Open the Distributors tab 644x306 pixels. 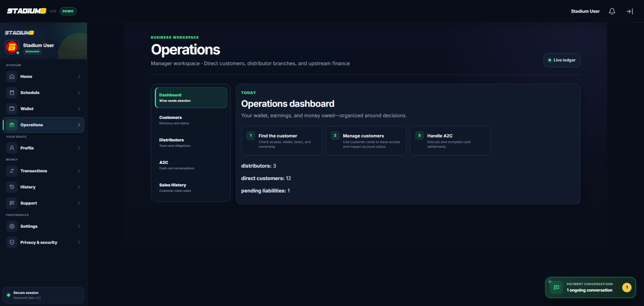coord(191,143)
